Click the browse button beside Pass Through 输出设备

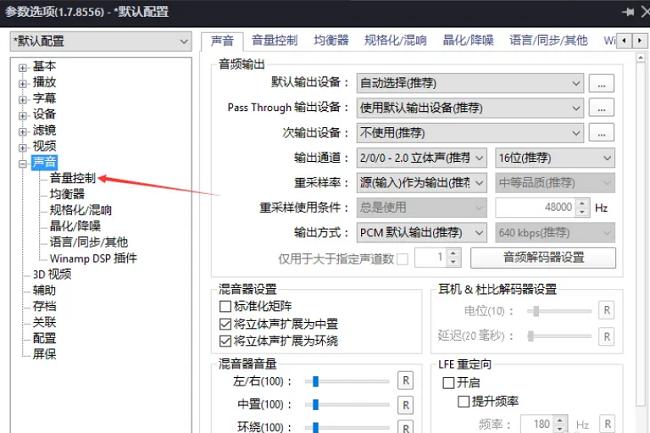click(x=600, y=108)
